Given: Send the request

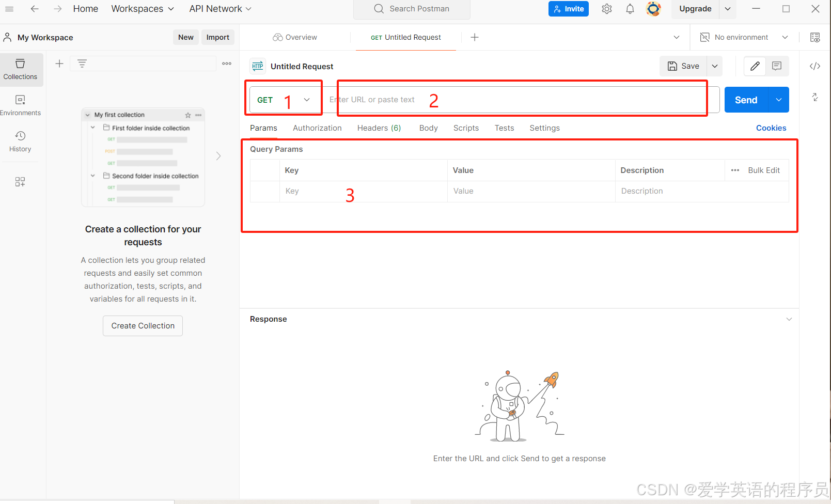Looking at the screenshot, I should pos(746,100).
